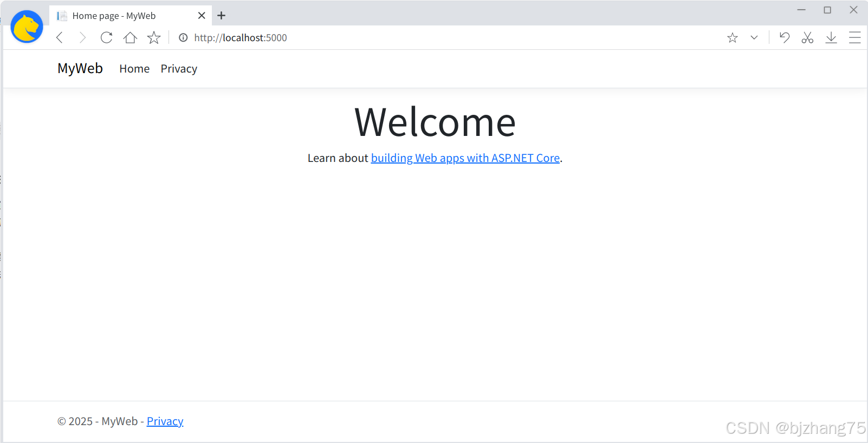Click the MyWeb brand link
The width and height of the screenshot is (868, 443).
point(80,69)
